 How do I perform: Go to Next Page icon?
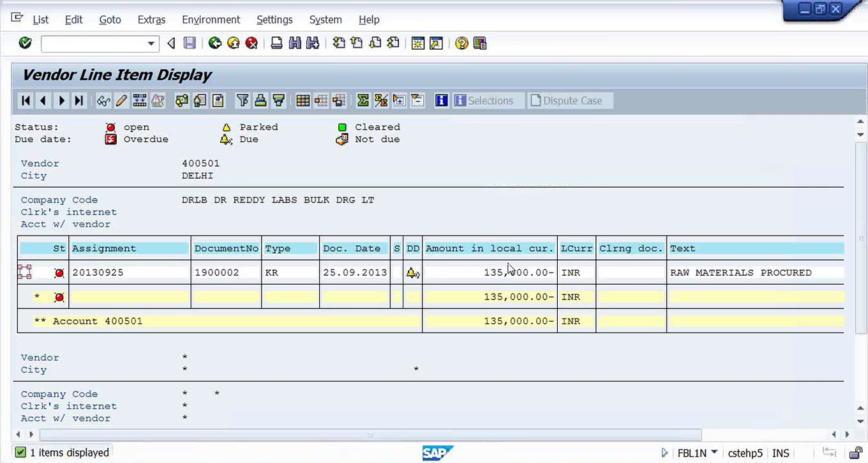pos(375,43)
